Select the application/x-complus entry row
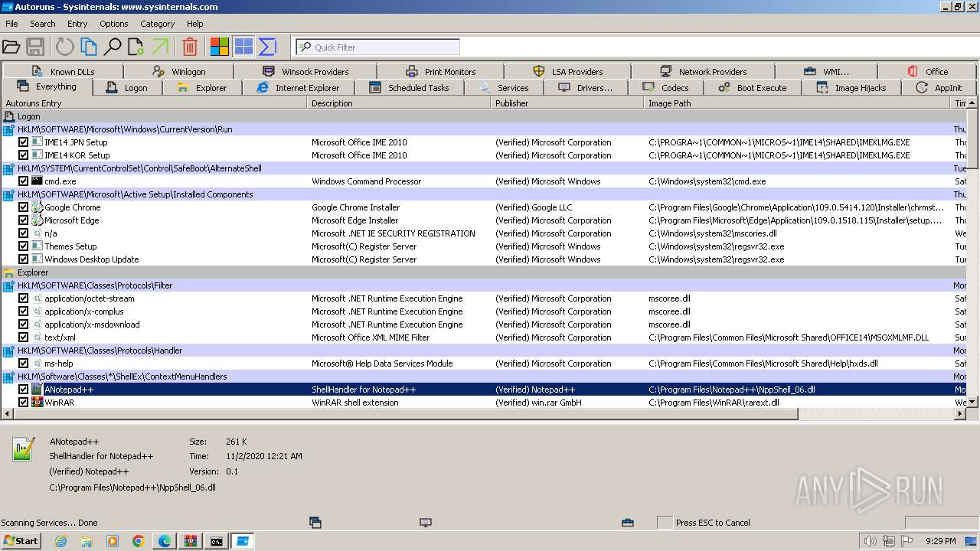The width and height of the screenshot is (980, 551). click(483, 311)
